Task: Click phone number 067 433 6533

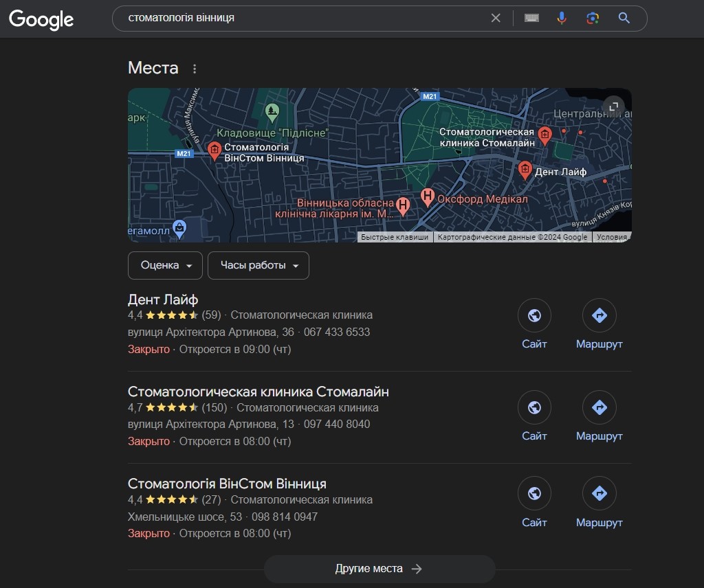Action: [337, 332]
